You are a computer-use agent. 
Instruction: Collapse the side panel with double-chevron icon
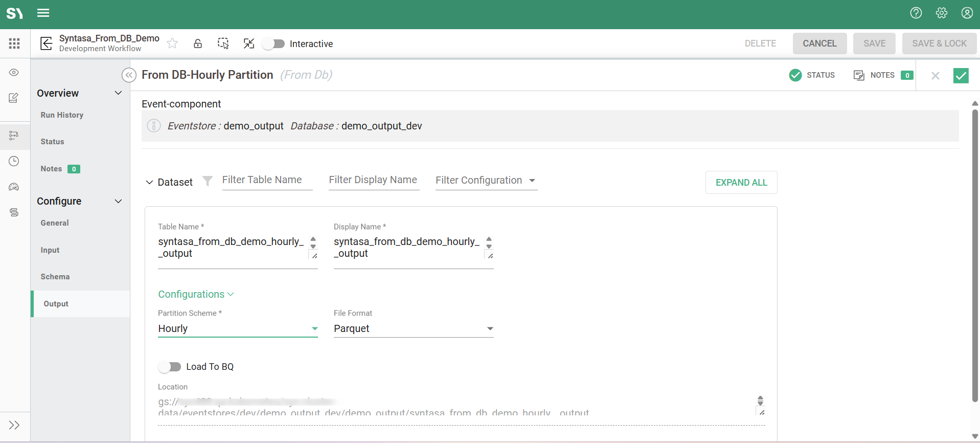coord(129,75)
